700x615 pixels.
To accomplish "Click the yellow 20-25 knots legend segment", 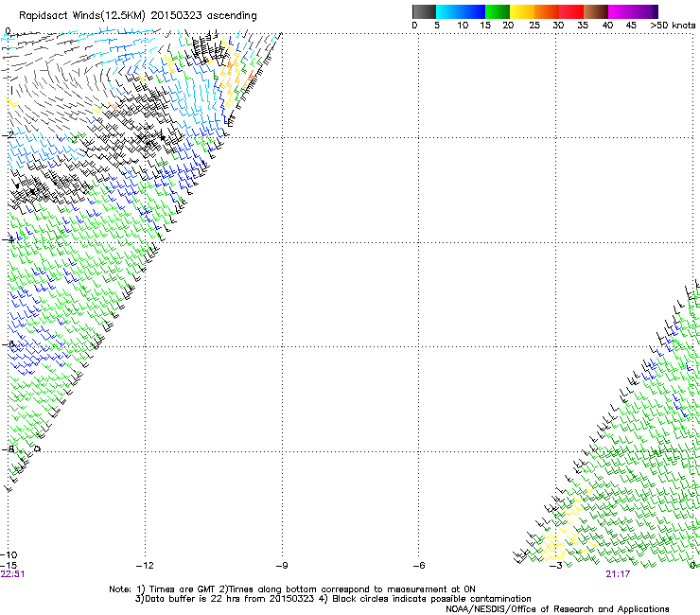I will coord(522,11).
